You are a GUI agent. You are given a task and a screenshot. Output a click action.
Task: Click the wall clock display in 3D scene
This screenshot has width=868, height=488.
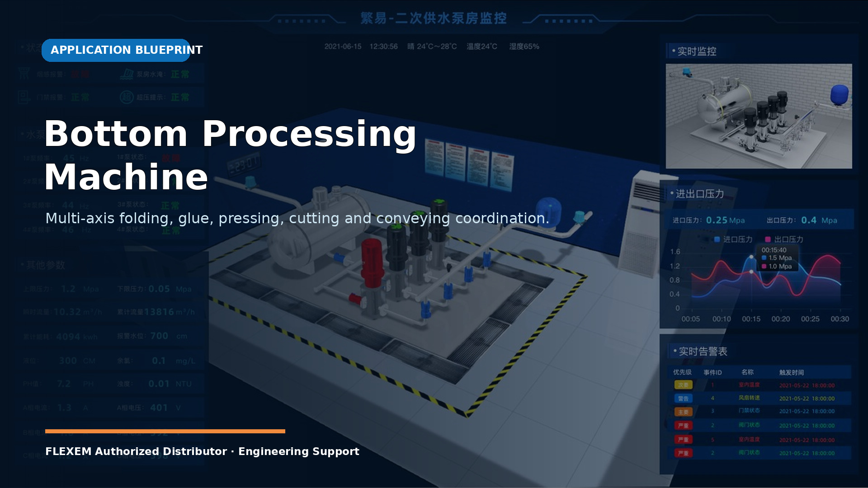(x=243, y=164)
